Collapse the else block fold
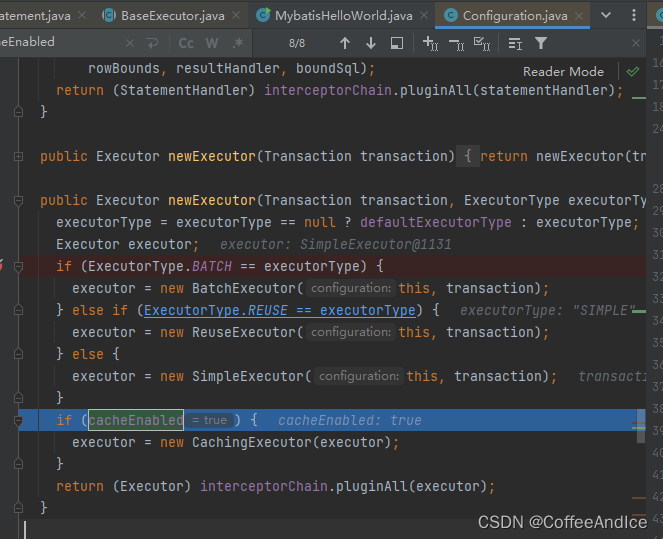The width and height of the screenshot is (663, 539). (x=18, y=354)
